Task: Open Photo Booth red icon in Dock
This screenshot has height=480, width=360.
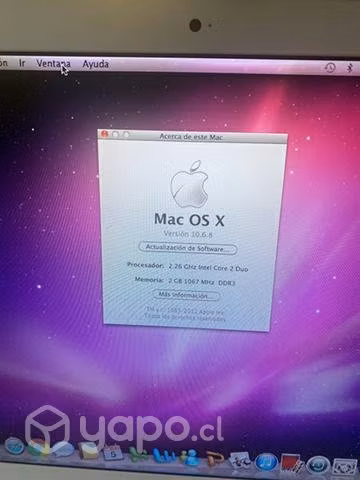Action: (292, 464)
